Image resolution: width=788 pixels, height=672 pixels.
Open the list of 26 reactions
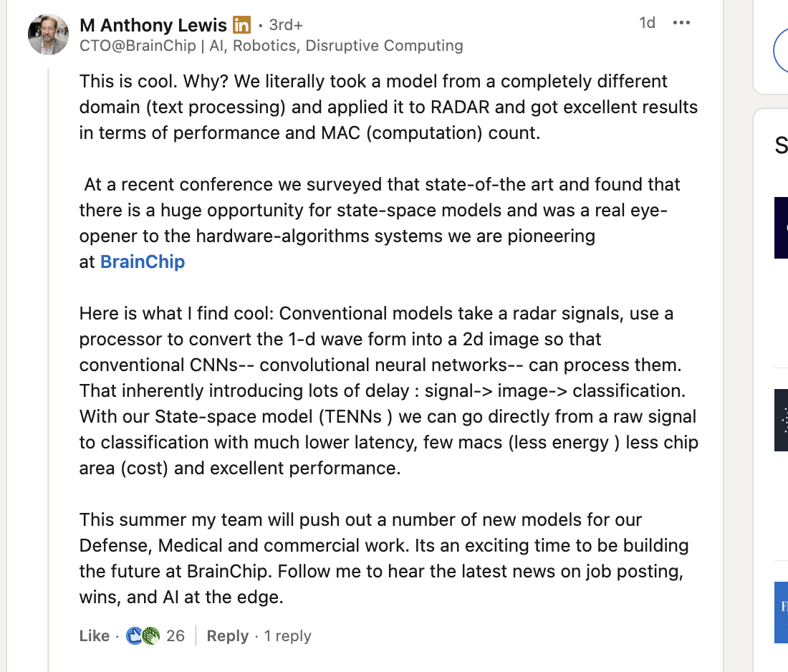(176, 636)
